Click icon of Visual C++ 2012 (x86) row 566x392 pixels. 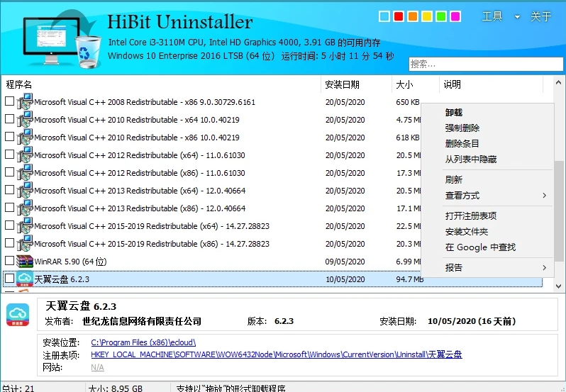click(25, 172)
